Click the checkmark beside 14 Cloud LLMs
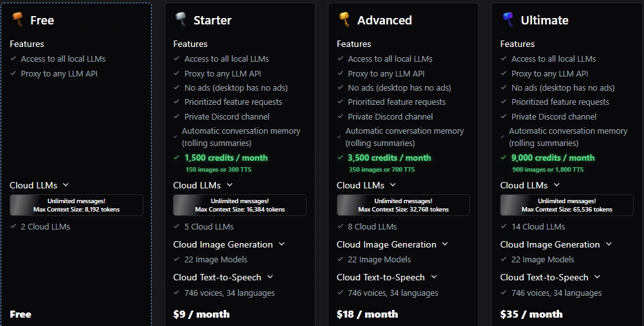The height and width of the screenshot is (326, 644). pos(503,226)
